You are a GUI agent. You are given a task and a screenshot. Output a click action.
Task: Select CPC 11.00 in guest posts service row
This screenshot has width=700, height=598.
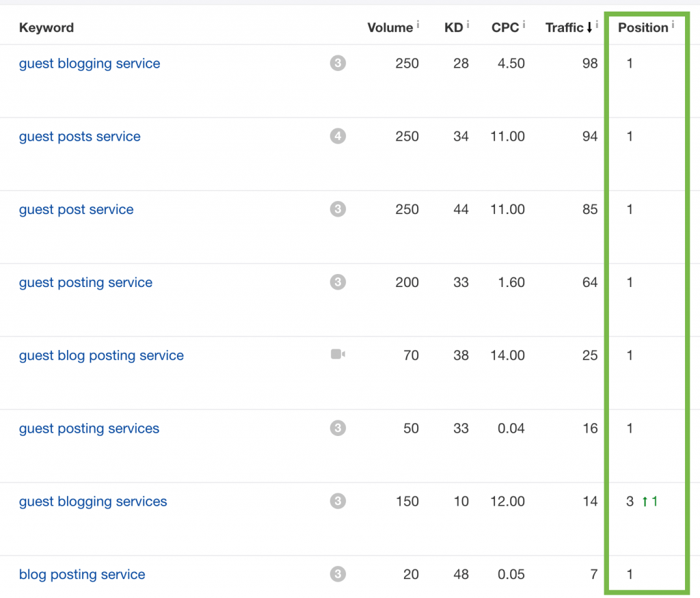[x=508, y=136]
